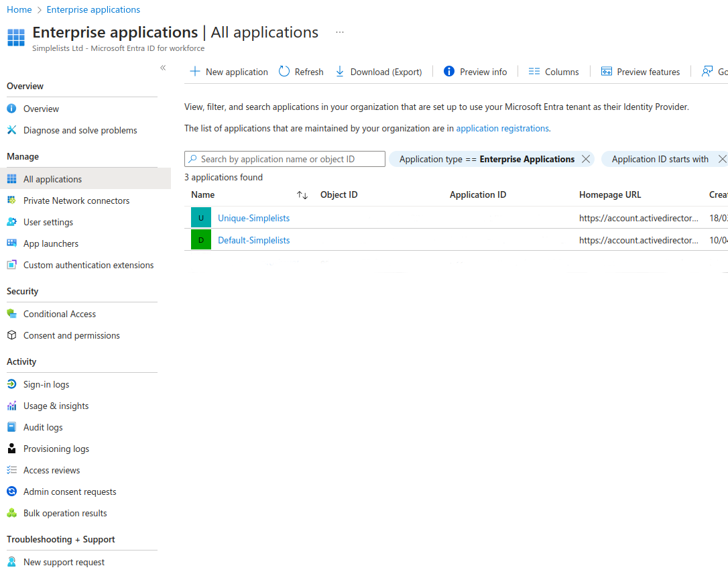
Task: Click Audit logs icon
Action: coord(12,427)
